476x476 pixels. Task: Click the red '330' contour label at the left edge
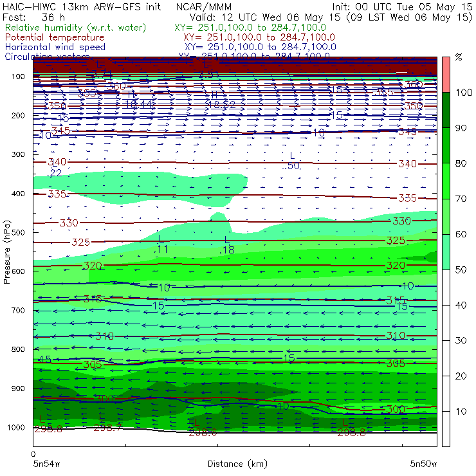coord(69,223)
